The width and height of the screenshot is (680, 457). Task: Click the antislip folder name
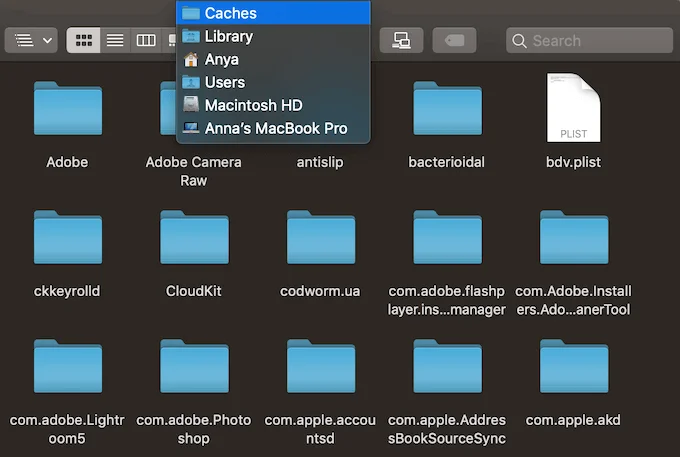(320, 162)
